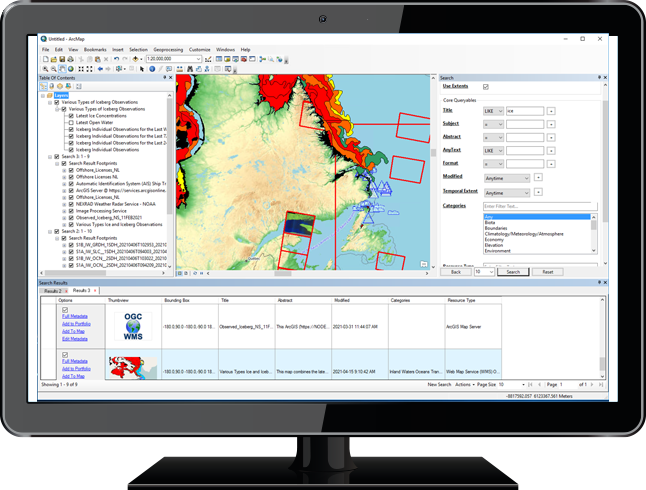Open the Table of Contents Options icon

(x=79, y=87)
